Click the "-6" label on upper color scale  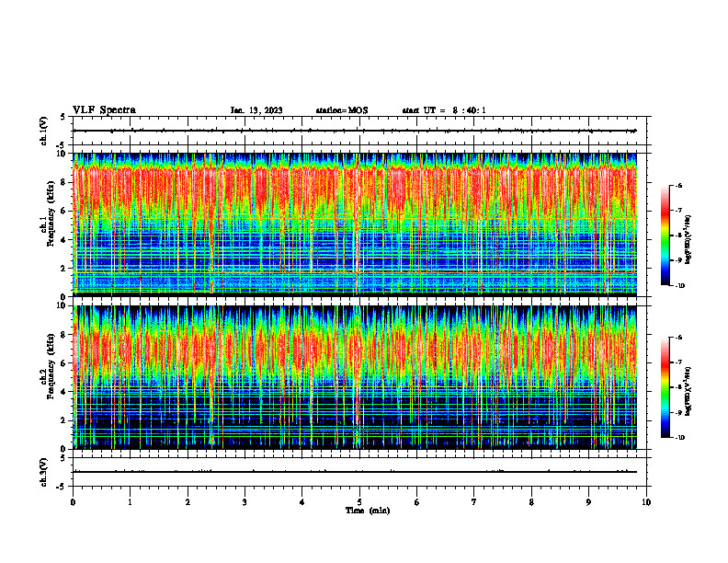[x=678, y=185]
